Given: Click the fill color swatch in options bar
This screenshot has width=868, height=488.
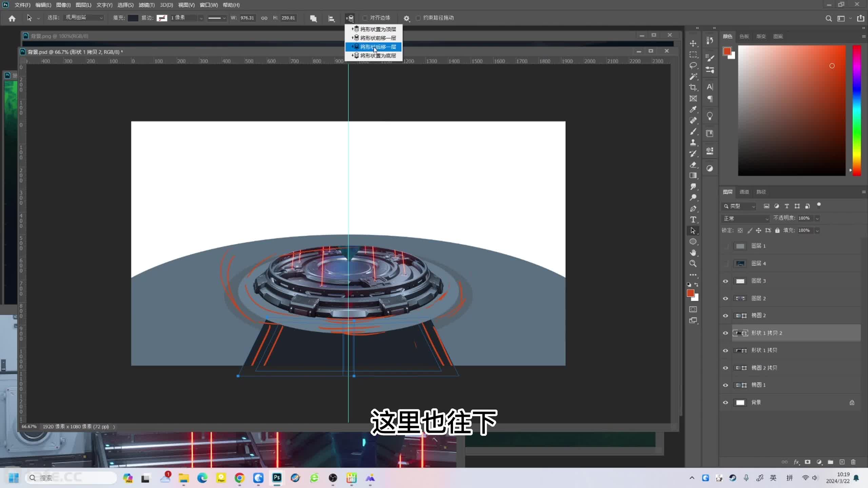Looking at the screenshot, I should 133,18.
